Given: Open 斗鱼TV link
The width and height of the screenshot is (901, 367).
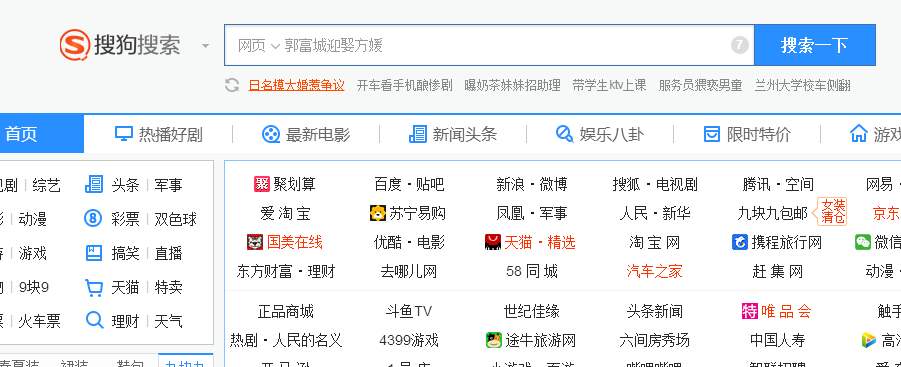Looking at the screenshot, I should (409, 312).
